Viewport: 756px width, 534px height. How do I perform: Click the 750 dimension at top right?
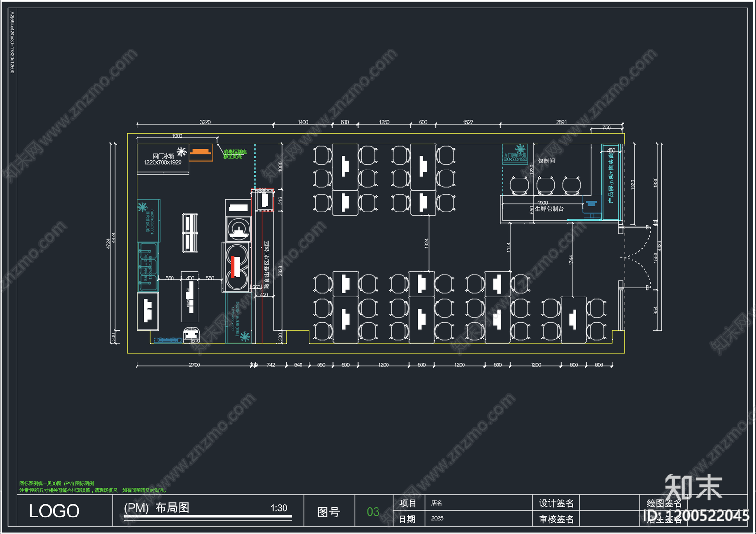[607, 127]
